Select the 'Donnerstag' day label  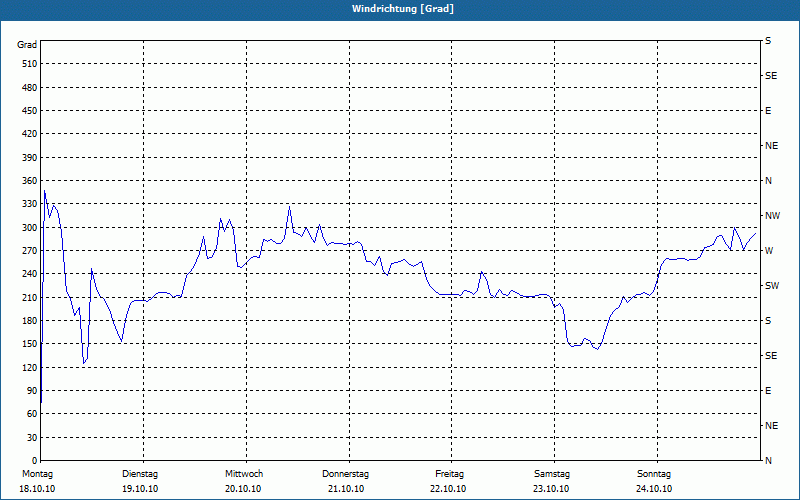point(345,474)
